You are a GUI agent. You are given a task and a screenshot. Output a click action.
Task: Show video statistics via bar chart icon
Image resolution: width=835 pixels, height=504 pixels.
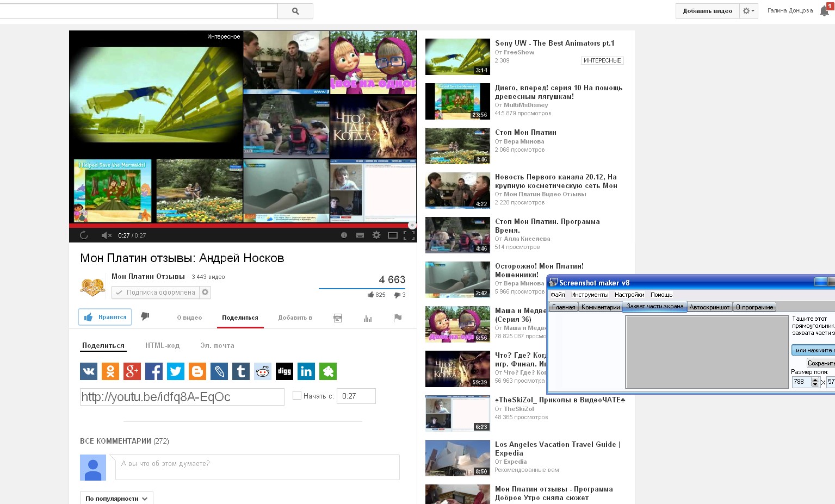[368, 318]
